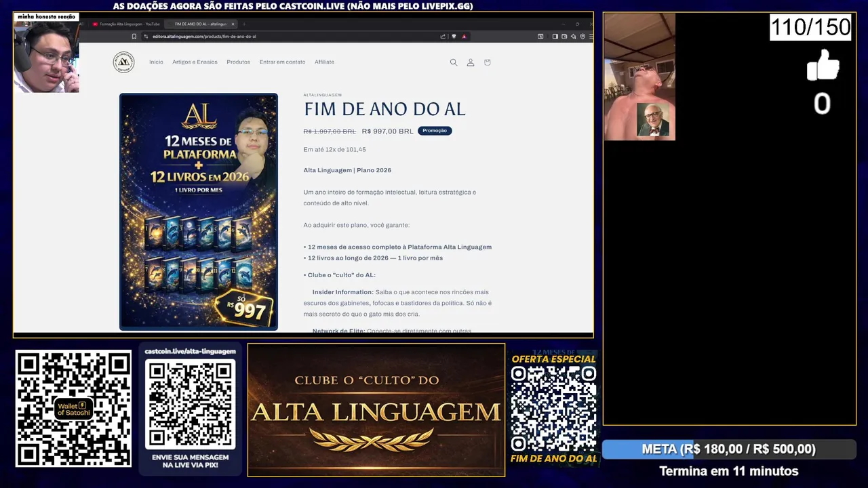Image resolution: width=868 pixels, height=488 pixels.
Task: Open the Brave Shields lion icon
Action: [454, 36]
